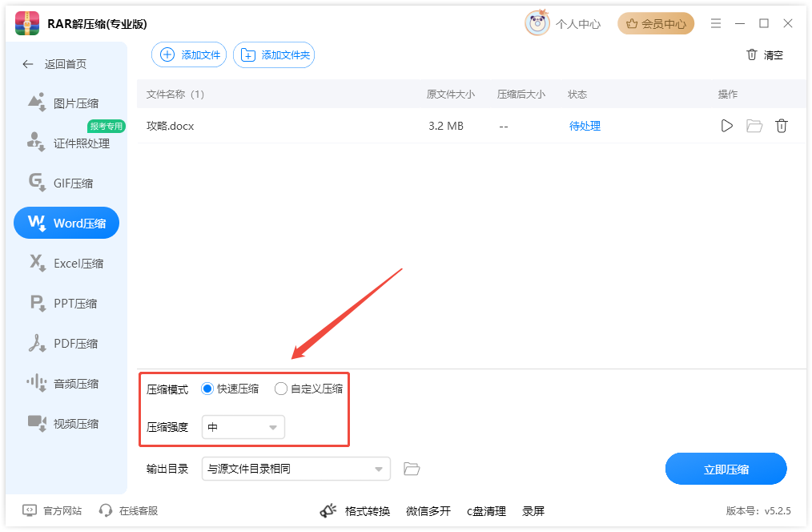This screenshot has width=812, height=532.
Task: Open 在线客服 support link
Action: coord(128,510)
